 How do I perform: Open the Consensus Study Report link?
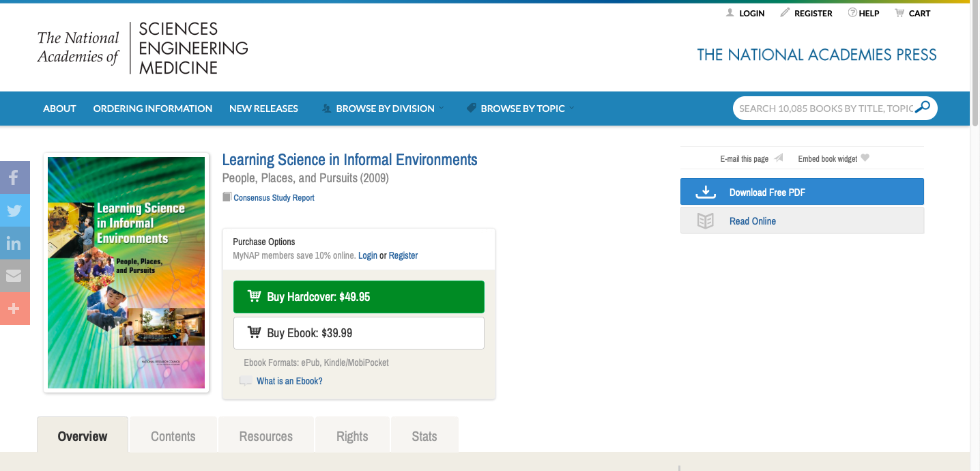coord(274,198)
